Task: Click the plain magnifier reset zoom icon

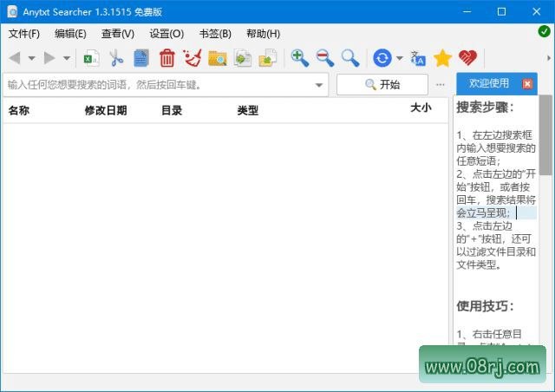Action: pos(350,58)
